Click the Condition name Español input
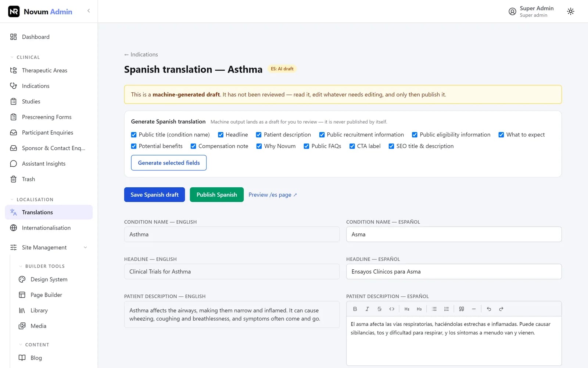This screenshot has width=588, height=368. (454, 234)
